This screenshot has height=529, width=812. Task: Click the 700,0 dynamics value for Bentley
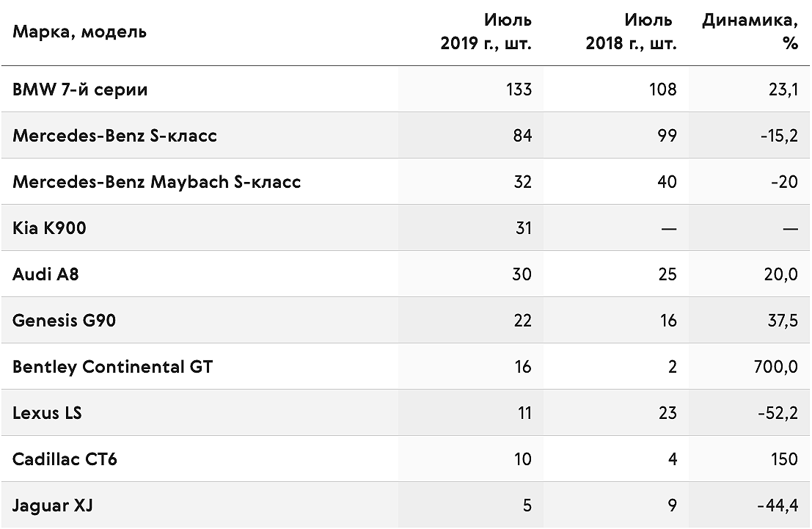(x=776, y=367)
